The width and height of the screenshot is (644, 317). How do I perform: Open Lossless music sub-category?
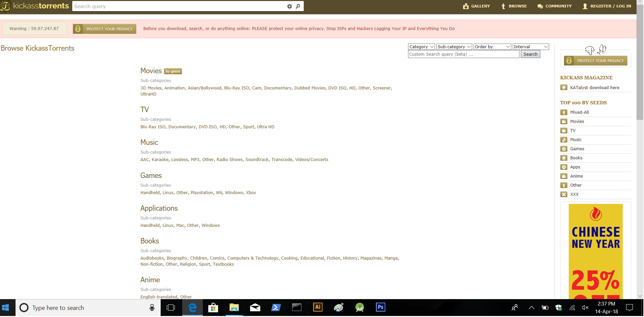tap(180, 160)
